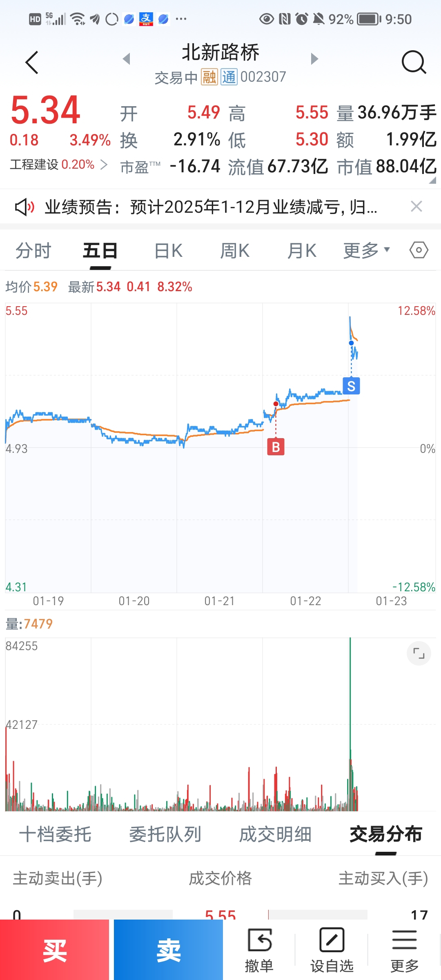The height and width of the screenshot is (980, 441).
Task: Tap the back arrow icon
Action: (x=32, y=62)
